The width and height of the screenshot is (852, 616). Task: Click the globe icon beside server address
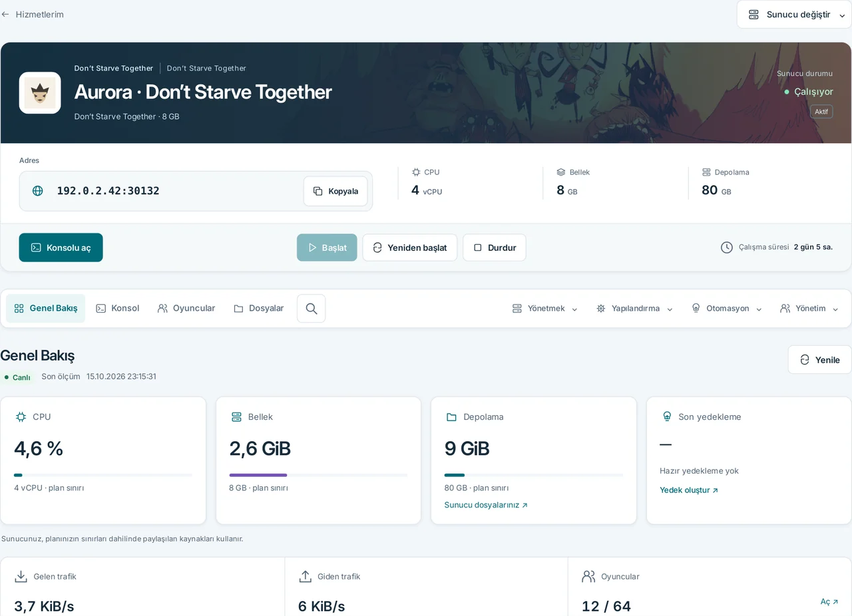38,191
